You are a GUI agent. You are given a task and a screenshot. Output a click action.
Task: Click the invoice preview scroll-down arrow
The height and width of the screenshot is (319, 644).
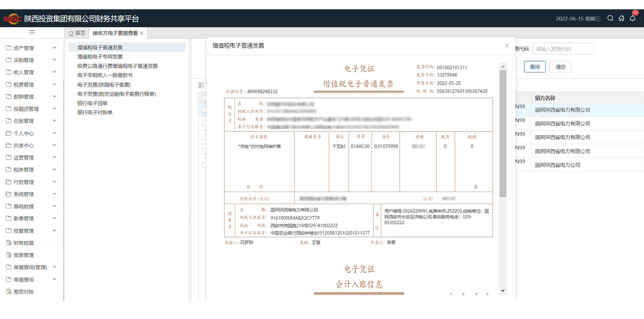(x=502, y=291)
